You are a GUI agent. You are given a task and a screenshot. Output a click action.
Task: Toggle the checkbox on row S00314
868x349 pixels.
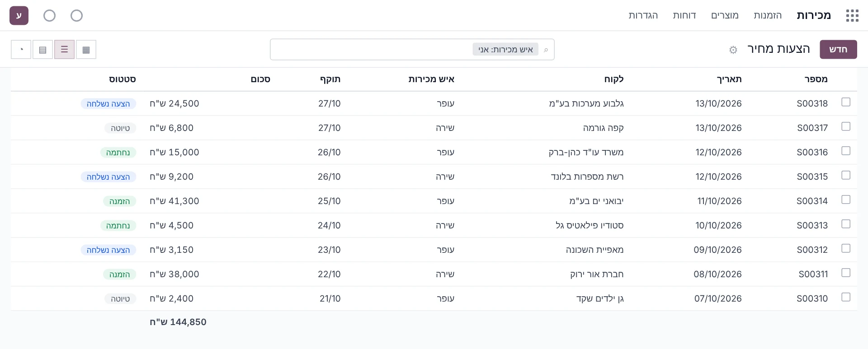click(846, 200)
